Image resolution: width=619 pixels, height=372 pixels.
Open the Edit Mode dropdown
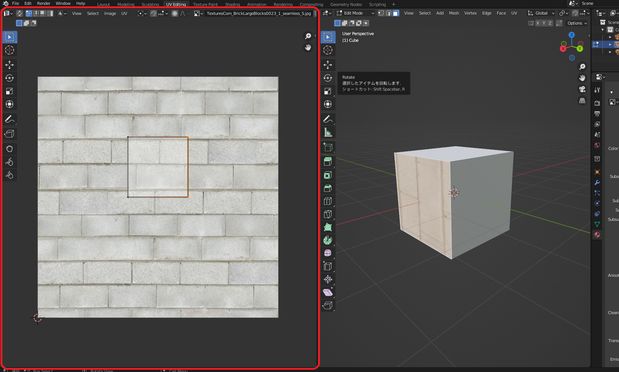point(355,13)
